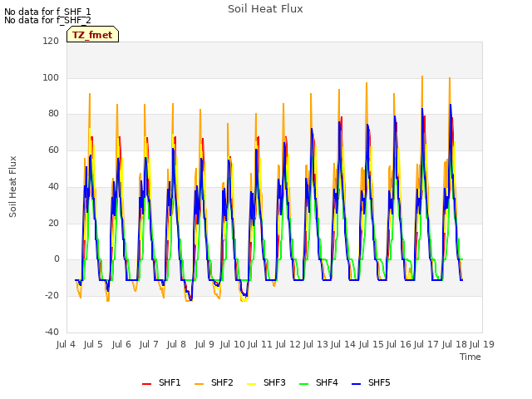This screenshot has width=532, height=399.
Task: Click the Jul 8 x-axis tick label
Action: (176, 344)
